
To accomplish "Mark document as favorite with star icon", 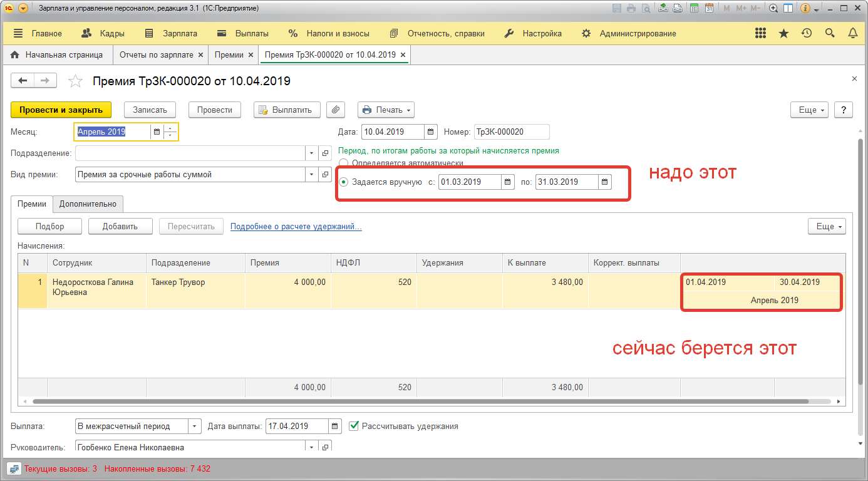I will 75,81.
